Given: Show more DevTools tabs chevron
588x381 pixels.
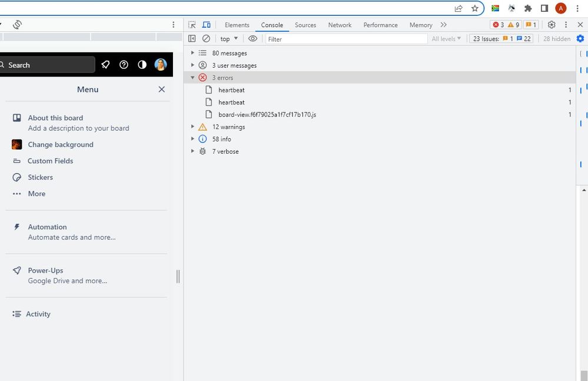Looking at the screenshot, I should point(444,25).
